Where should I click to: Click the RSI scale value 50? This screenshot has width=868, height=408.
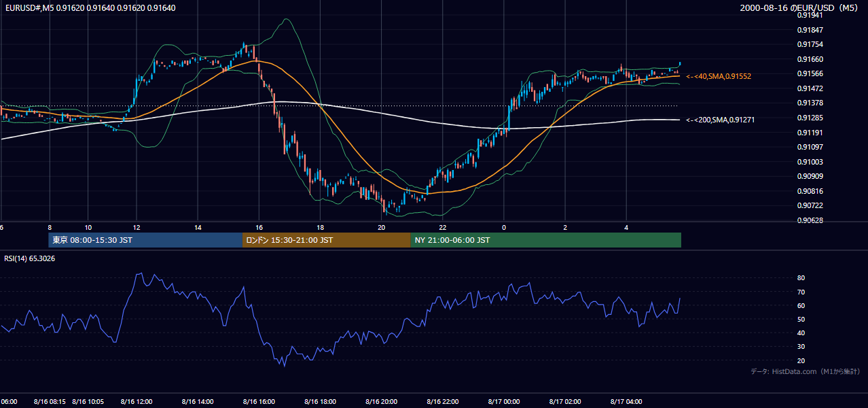click(801, 320)
